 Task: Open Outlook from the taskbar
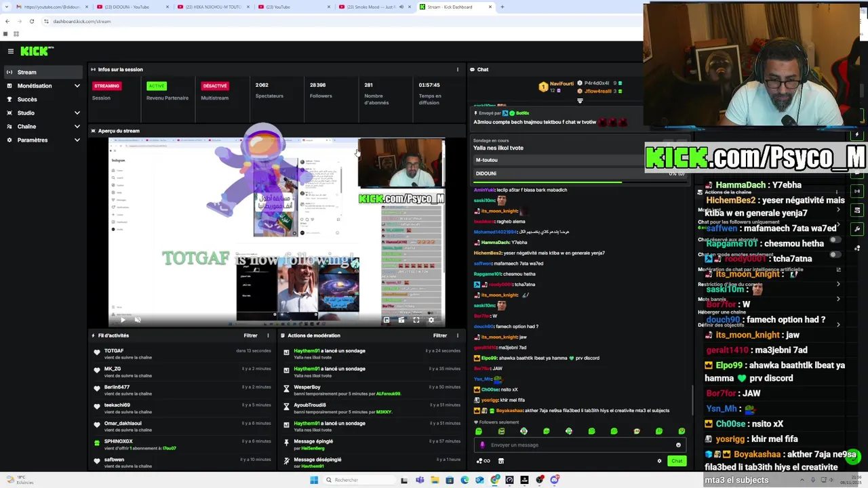479,480
